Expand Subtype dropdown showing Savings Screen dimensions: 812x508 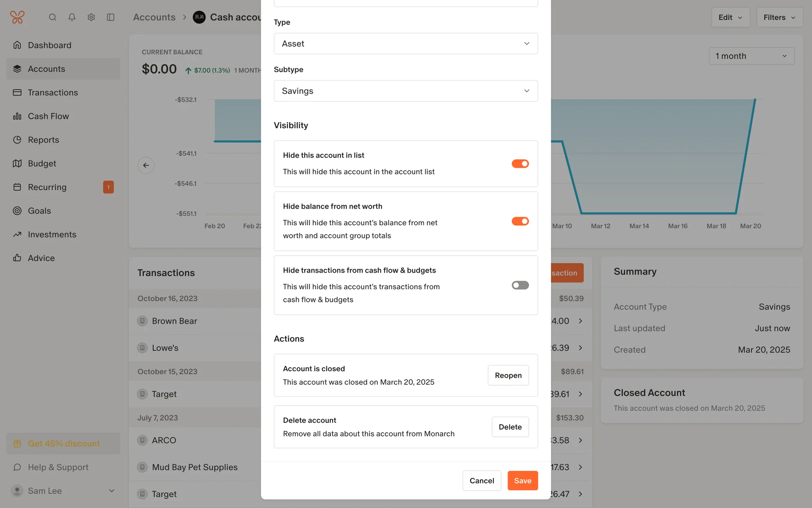[406, 91]
